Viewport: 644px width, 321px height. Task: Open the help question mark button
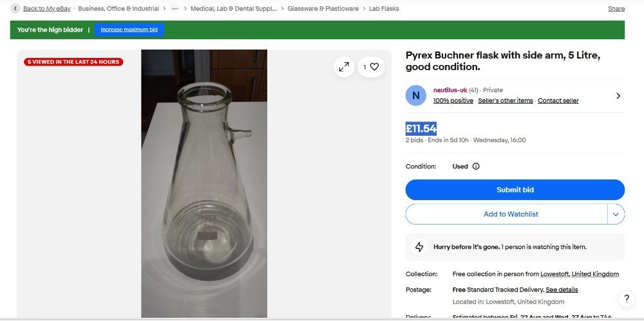(626, 298)
